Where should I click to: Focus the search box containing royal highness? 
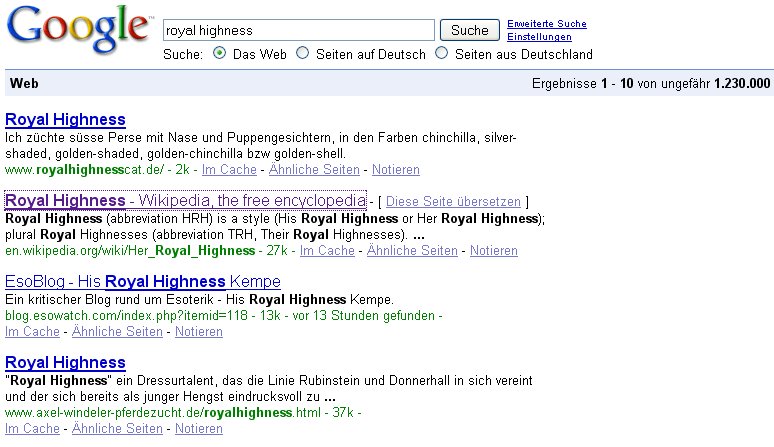[299, 30]
